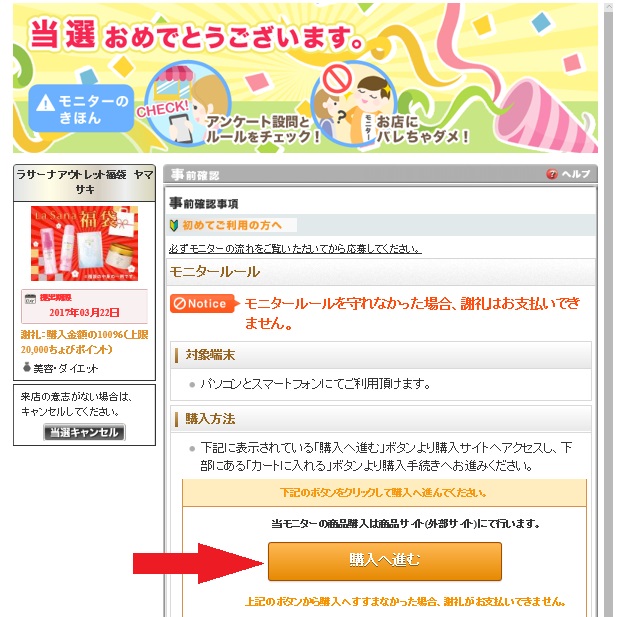This screenshot has width=627, height=617.
Task: Click the 事前確認 panel title bar
Action: 380,174
